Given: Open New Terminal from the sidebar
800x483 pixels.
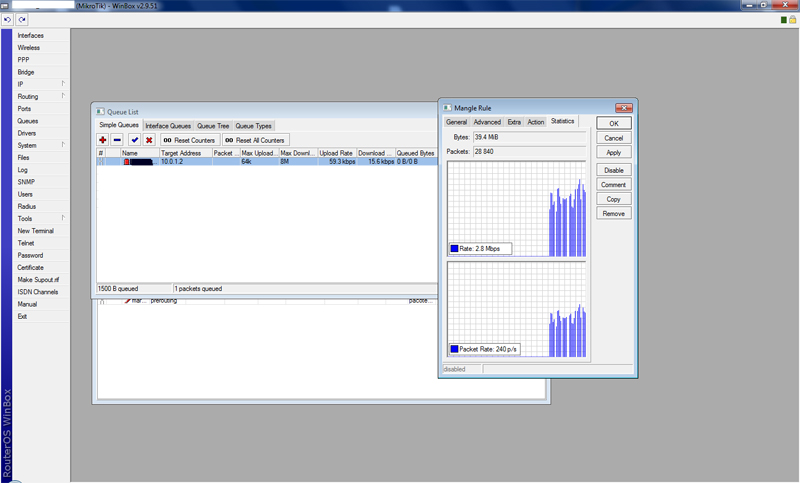Looking at the screenshot, I should click(x=35, y=231).
